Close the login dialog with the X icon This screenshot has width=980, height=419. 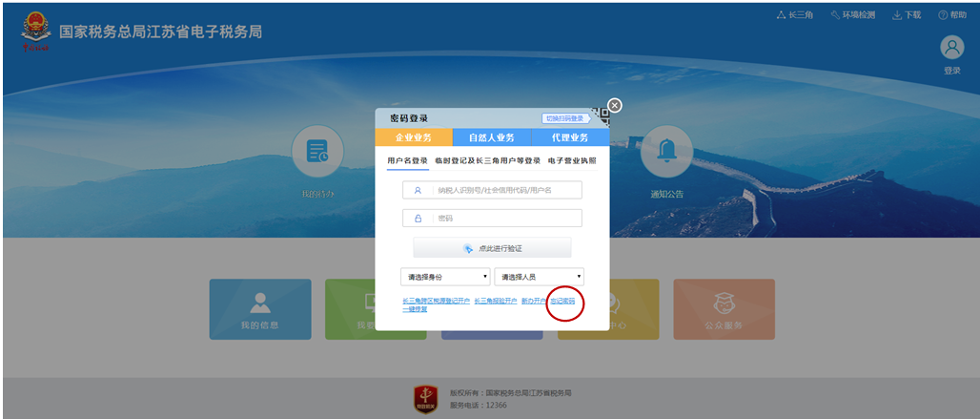pos(615,106)
